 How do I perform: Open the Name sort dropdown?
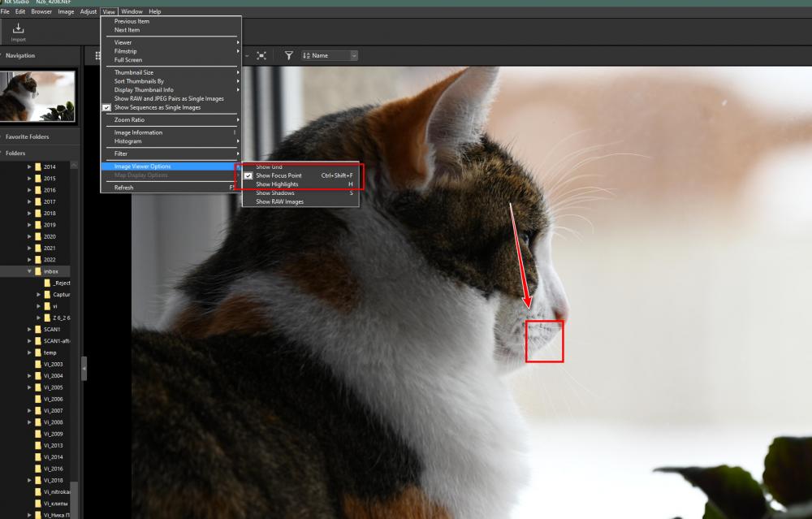(330, 55)
